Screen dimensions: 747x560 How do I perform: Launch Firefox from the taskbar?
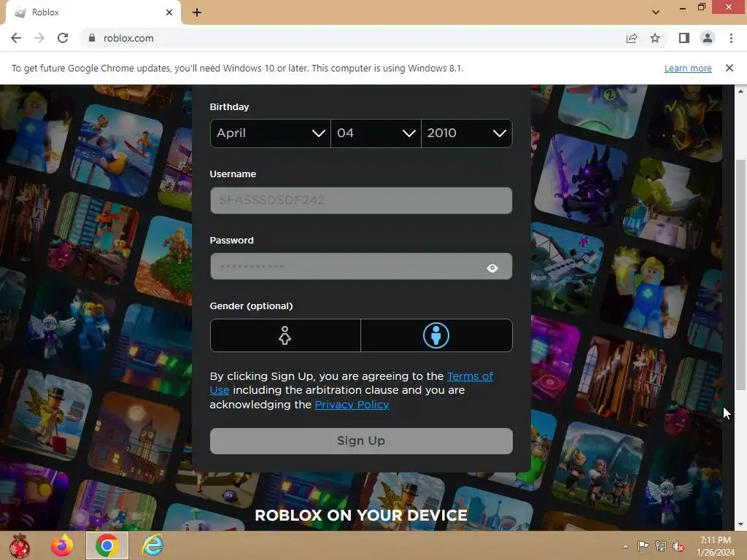(63, 545)
